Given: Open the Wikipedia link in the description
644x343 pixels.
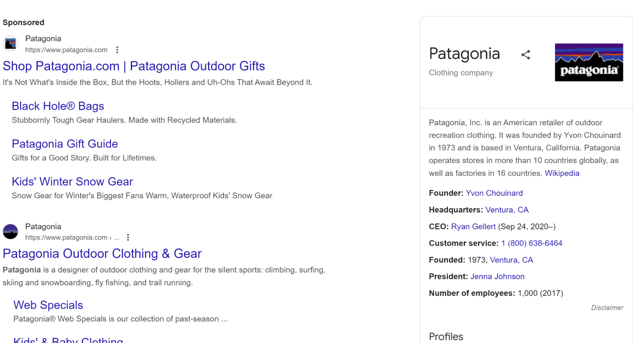Looking at the screenshot, I should [x=562, y=173].
